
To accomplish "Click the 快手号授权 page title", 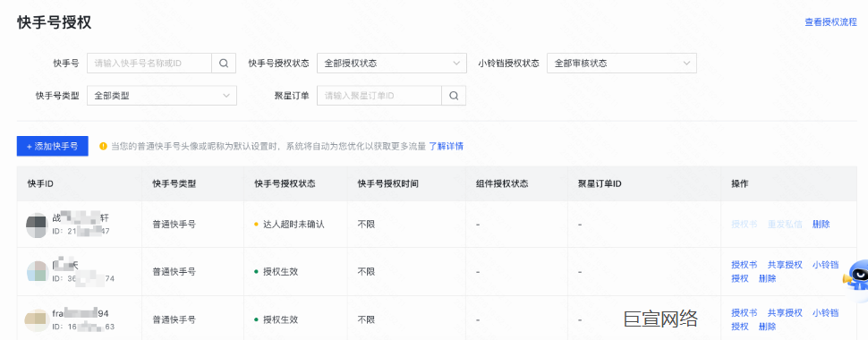I will [55, 22].
